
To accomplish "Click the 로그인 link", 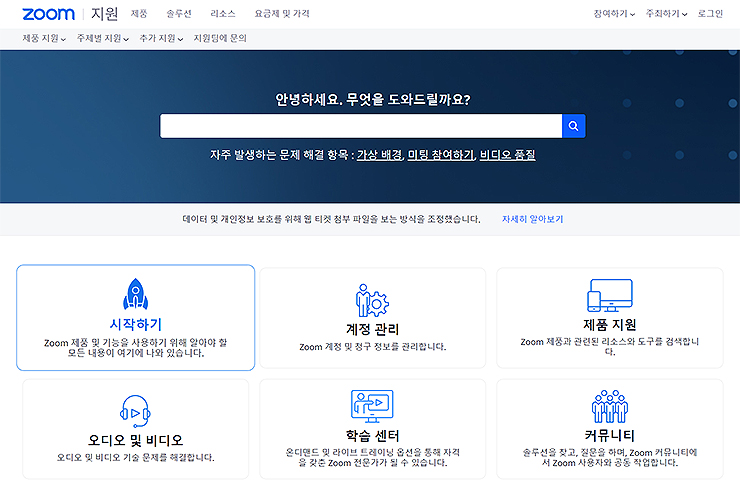I will click(x=710, y=14).
